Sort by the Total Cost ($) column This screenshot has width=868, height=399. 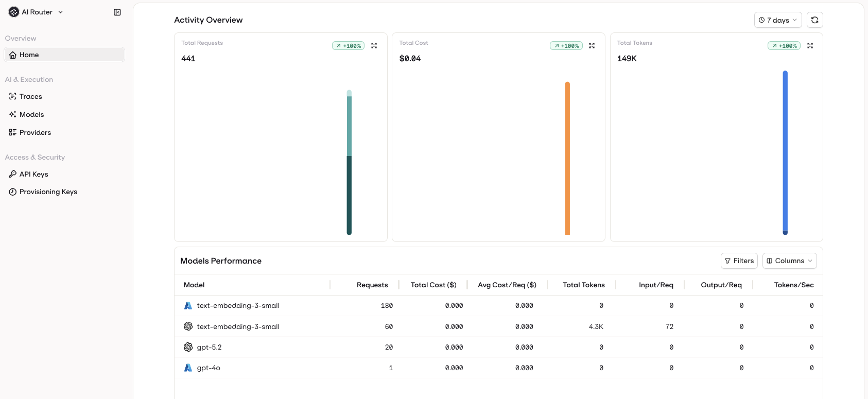click(x=433, y=285)
